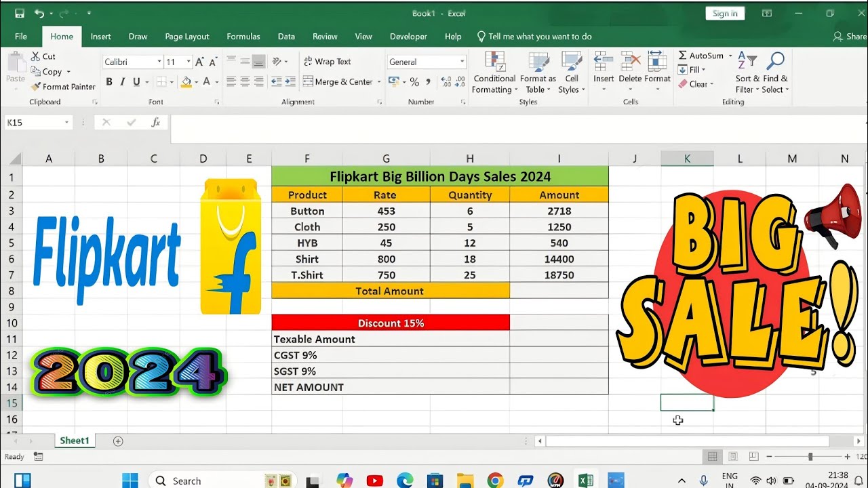Align text right in cell
The image size is (868, 488).
click(258, 82)
